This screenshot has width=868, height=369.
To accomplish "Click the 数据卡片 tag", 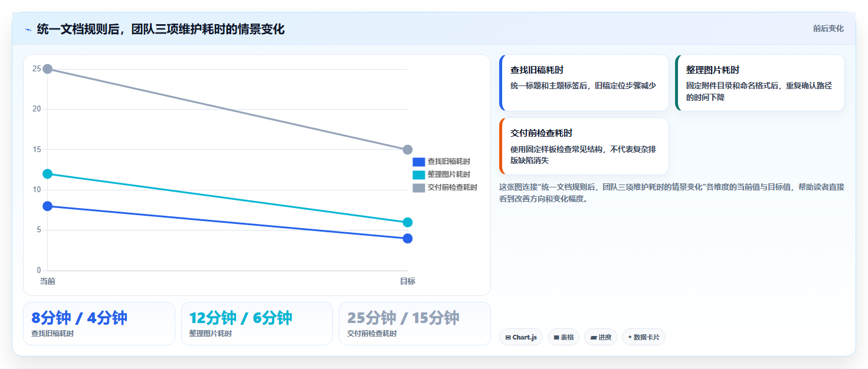I will point(643,337).
